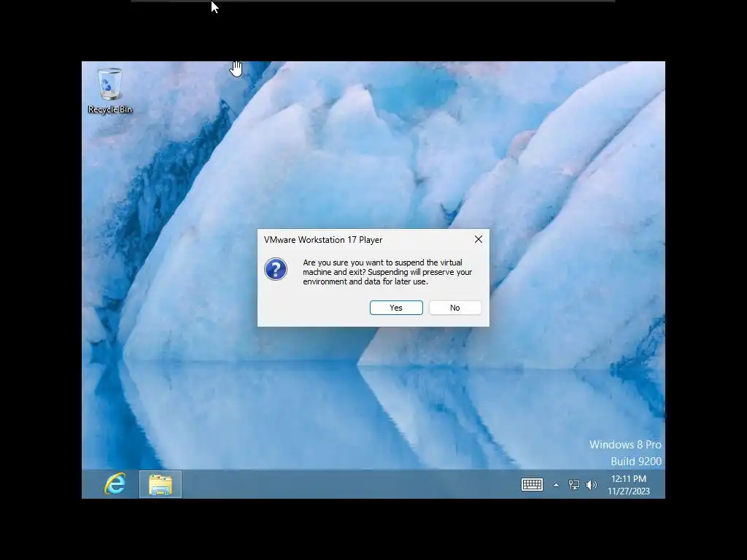Click the suspend confirmation message text
This screenshot has width=747, height=560.
pos(387,272)
